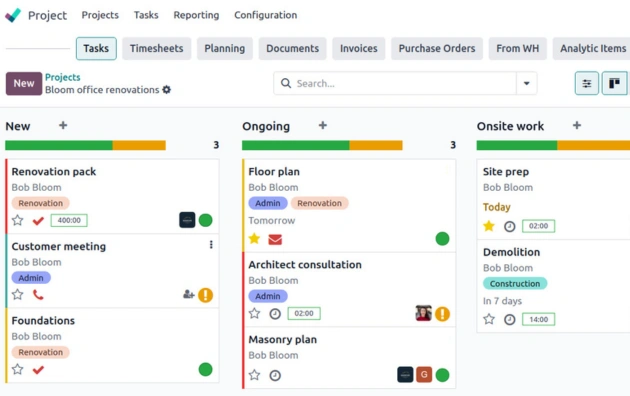The image size is (630, 396).
Task: Open project settings gear next to Bloom office renovations
Action: coord(167,90)
